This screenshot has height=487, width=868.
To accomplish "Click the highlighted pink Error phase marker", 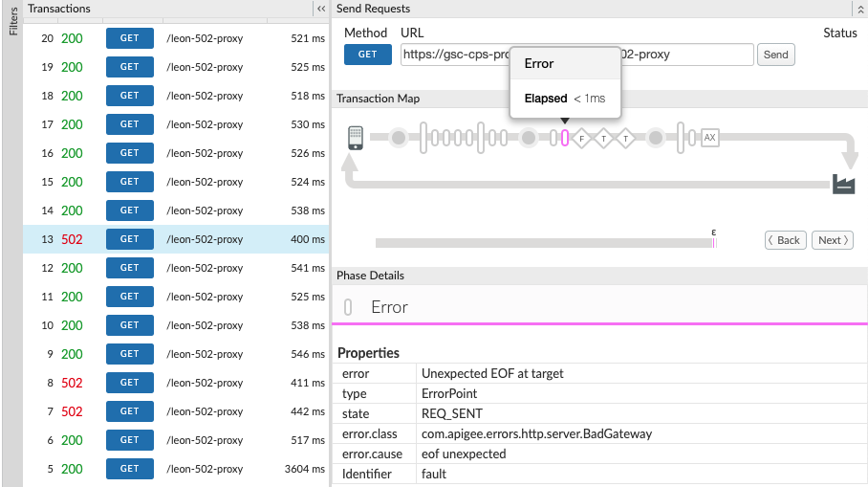I will (x=565, y=138).
